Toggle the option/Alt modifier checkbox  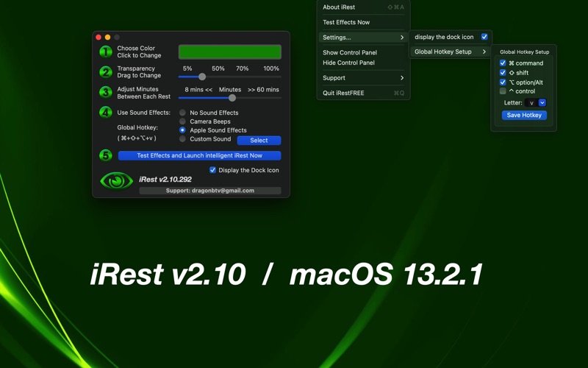click(503, 82)
